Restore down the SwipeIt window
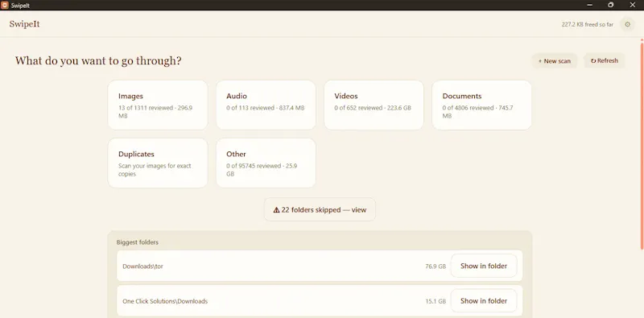Screen dimensions: 644x318 coord(611,5)
